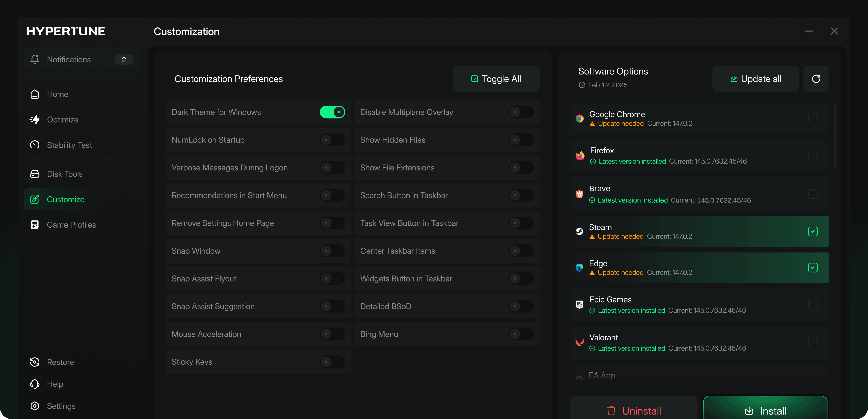
Task: Toggle Snap Window switch
Action: click(332, 251)
